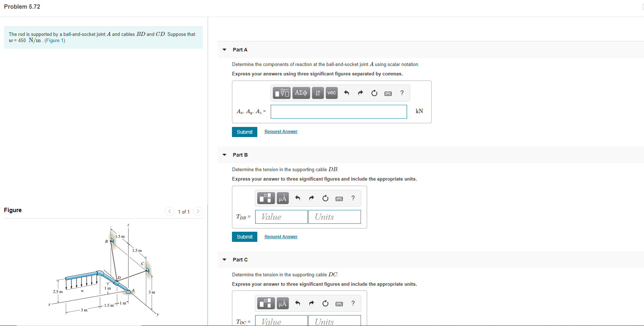
Task: Undo last entry in Part C toolbar
Action: tap(298, 303)
